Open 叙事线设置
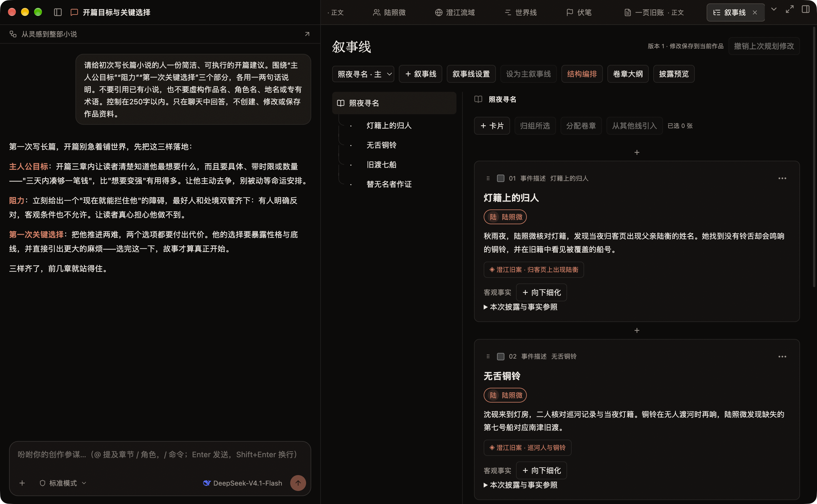The width and height of the screenshot is (817, 504). coord(471,74)
